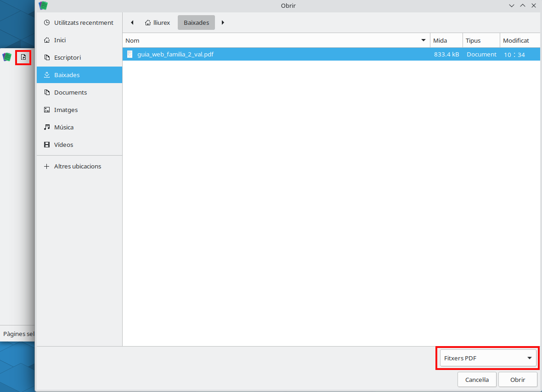This screenshot has width=542, height=392.
Task: Go to the lliurex home path button
Action: pyautogui.click(x=158, y=22)
